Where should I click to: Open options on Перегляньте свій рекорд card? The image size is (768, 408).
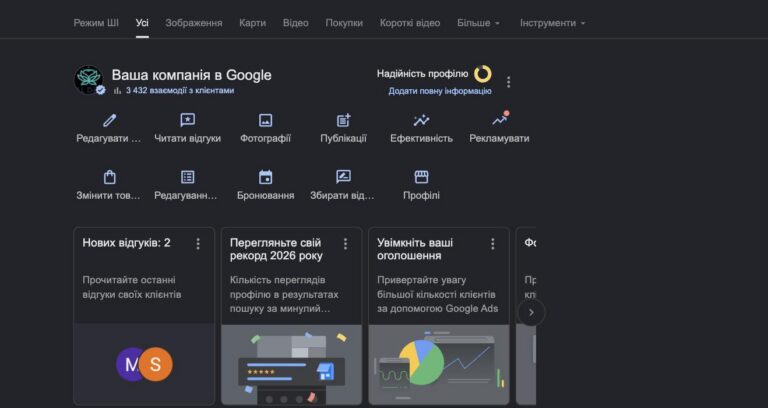pyautogui.click(x=345, y=244)
